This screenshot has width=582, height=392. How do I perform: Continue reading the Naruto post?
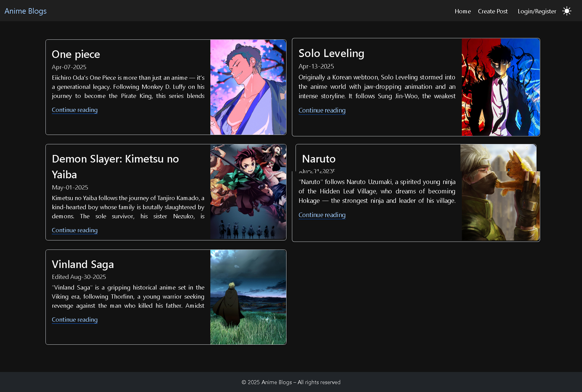pyautogui.click(x=322, y=215)
